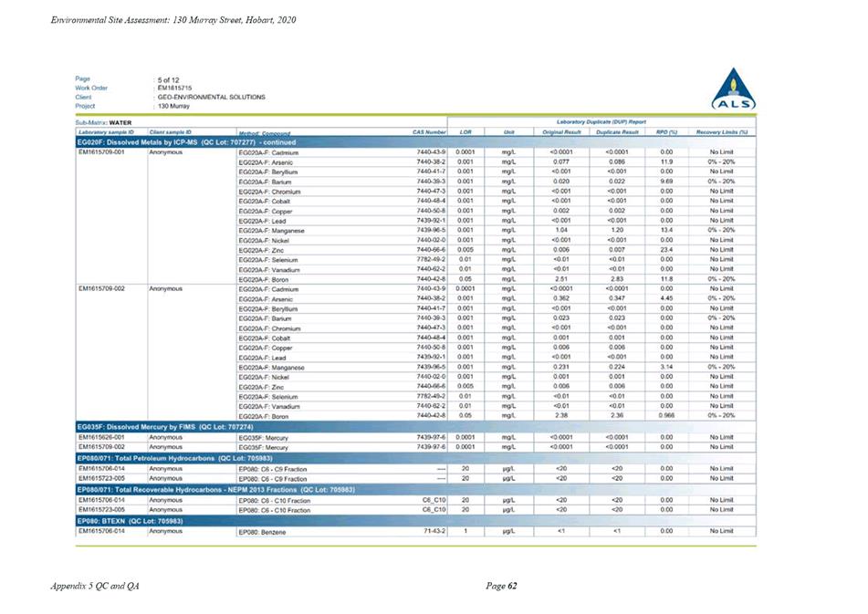The height and width of the screenshot is (614, 868).
Task: Click the 'RPD (%)' column header
Action: [666, 132]
